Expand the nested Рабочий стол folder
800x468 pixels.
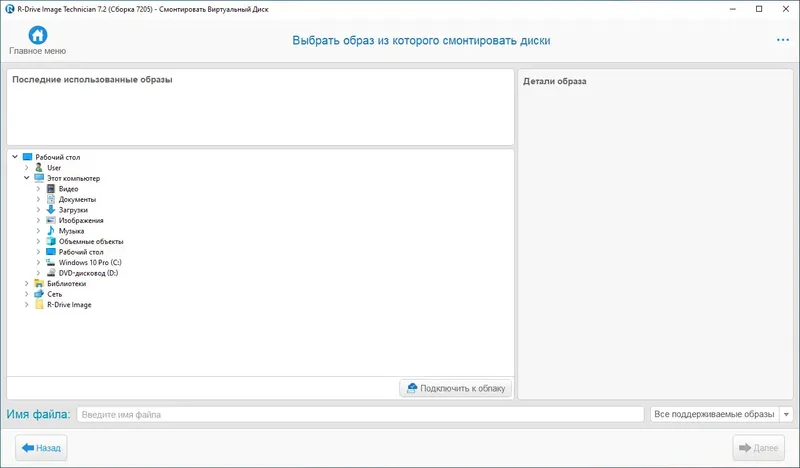[38, 252]
